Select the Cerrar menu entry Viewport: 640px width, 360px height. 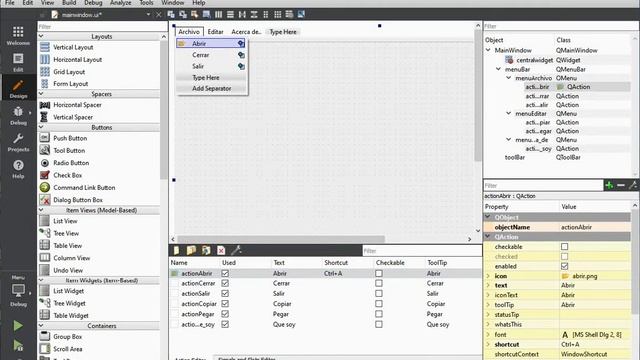click(211, 55)
